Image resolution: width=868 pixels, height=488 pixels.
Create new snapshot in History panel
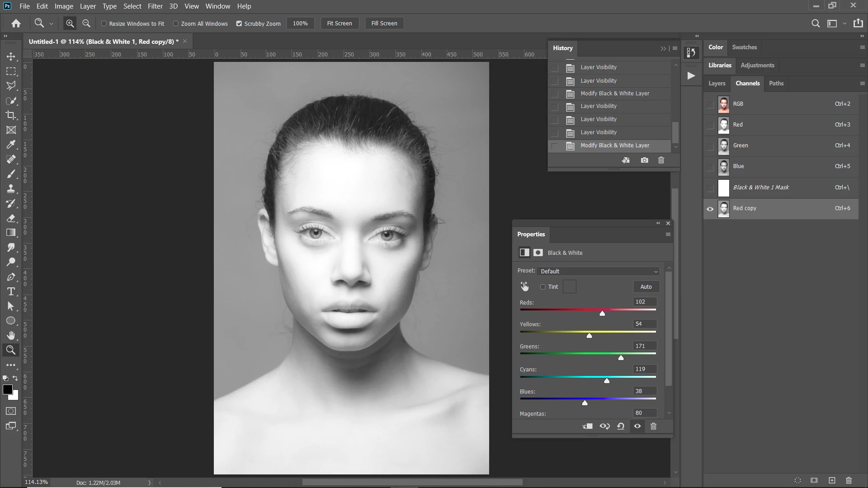(644, 160)
